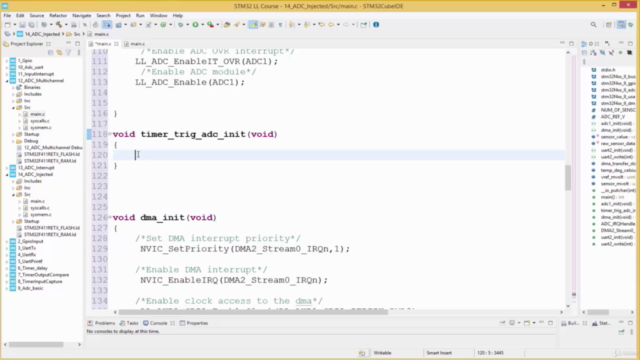Collapse the 12_ADC_Multichannel project
640x360 pixels.
point(7,81)
